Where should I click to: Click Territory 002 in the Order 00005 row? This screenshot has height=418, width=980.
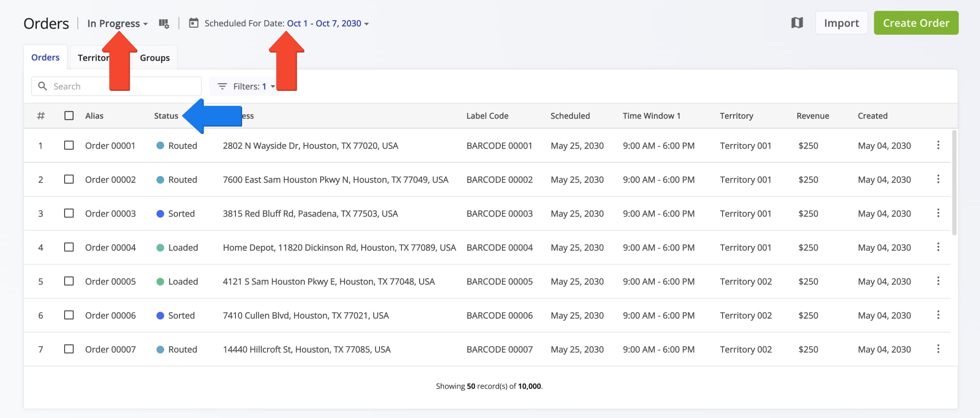pyautogui.click(x=746, y=281)
